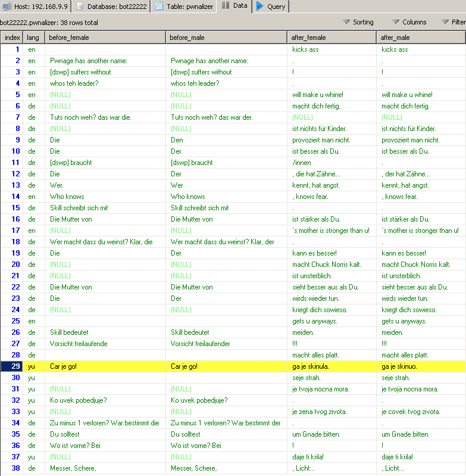Click the after_male column header
This screenshot has height=476, width=466.
[421, 38]
